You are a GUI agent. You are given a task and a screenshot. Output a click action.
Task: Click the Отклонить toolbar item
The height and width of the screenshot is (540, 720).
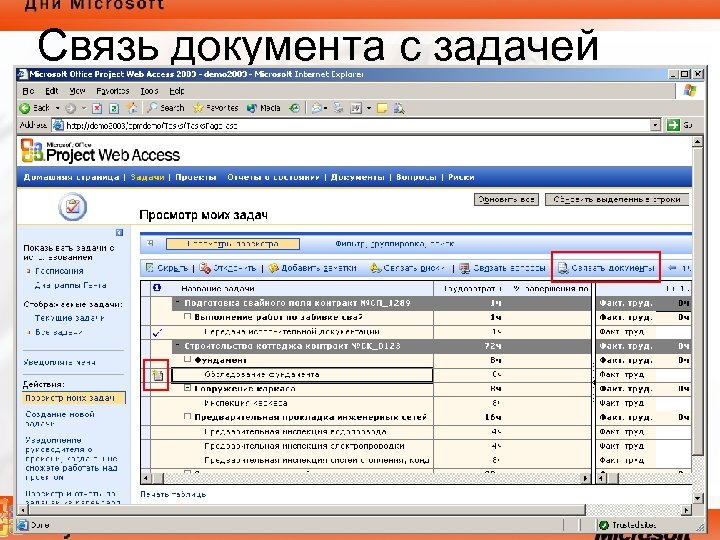(228, 268)
